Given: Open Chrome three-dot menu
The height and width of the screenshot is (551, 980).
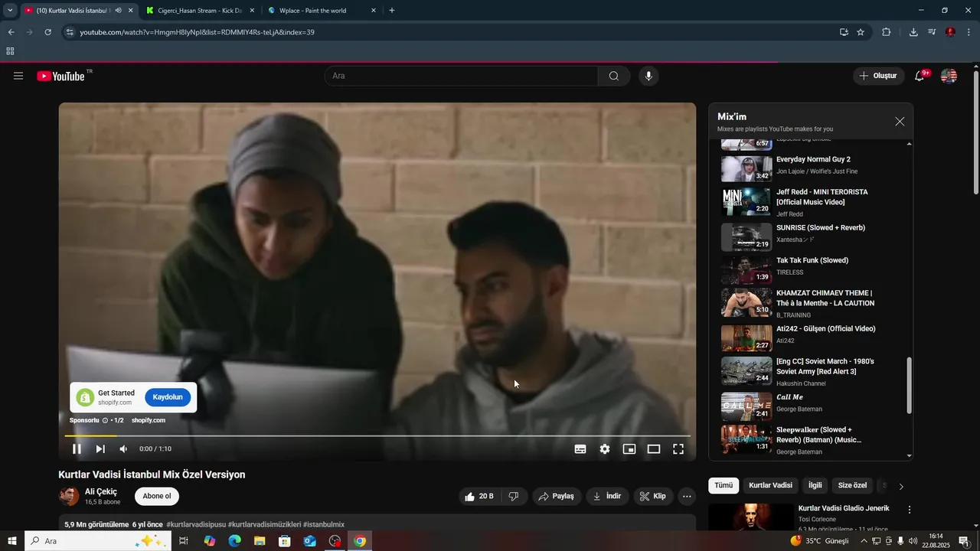Looking at the screenshot, I should pyautogui.click(x=969, y=32).
